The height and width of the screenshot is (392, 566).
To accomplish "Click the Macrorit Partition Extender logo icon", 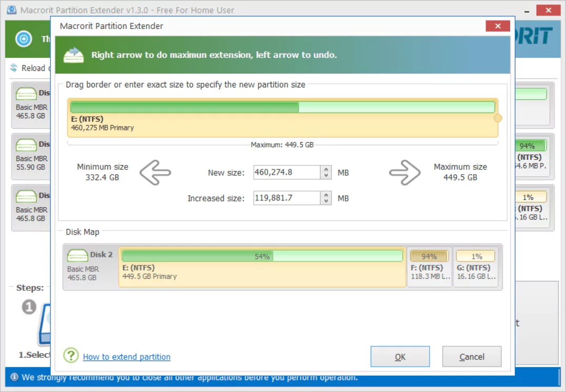I will (x=12, y=9).
